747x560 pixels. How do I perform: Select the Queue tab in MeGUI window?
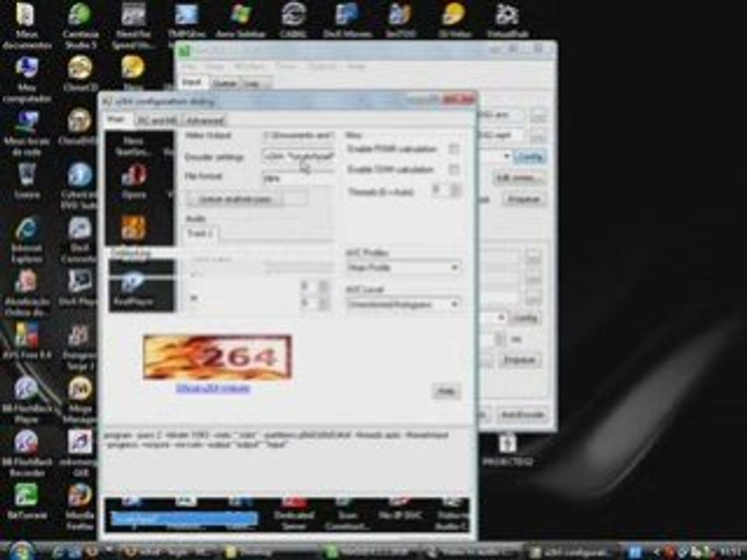[224, 84]
